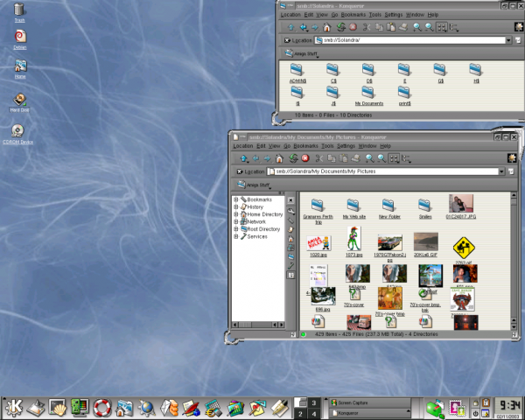Open the life-preserver Help Center icon
525x420 pixels.
[101, 408]
